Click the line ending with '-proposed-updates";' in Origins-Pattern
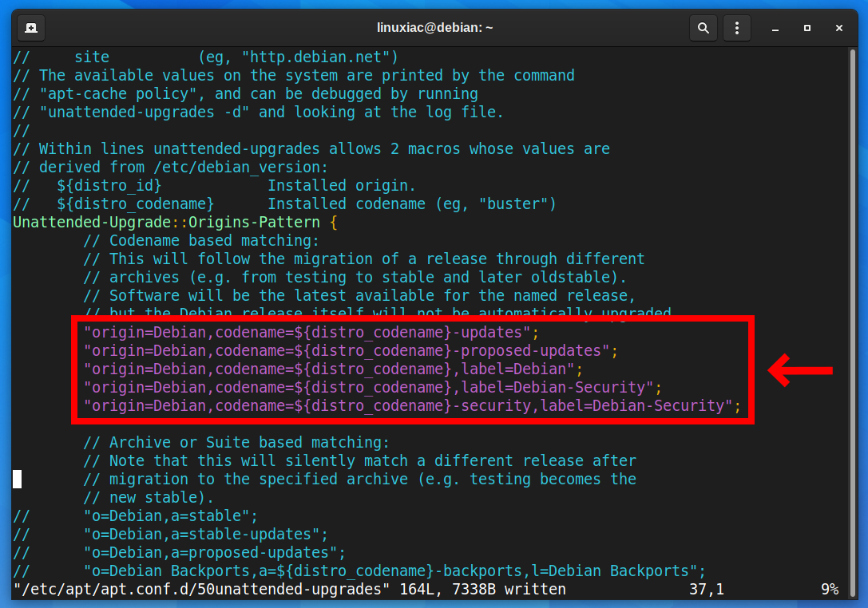Viewport: 868px width, 608px height. point(351,351)
